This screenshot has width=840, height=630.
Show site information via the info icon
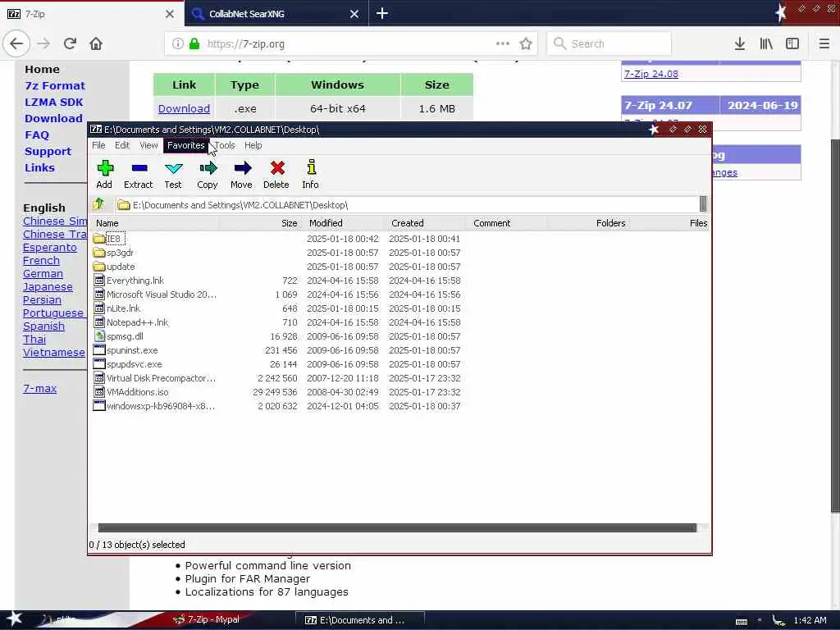click(x=178, y=43)
